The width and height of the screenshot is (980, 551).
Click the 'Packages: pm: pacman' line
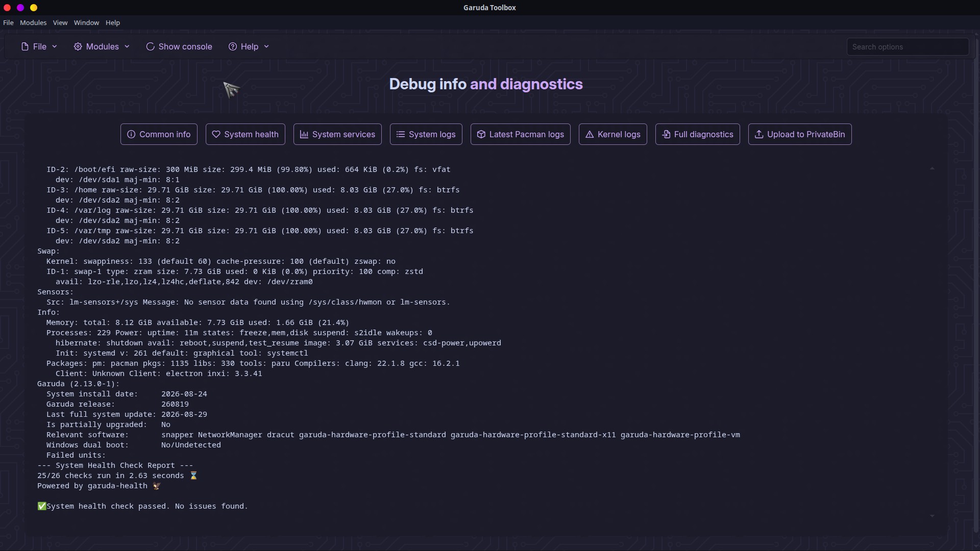click(x=253, y=363)
